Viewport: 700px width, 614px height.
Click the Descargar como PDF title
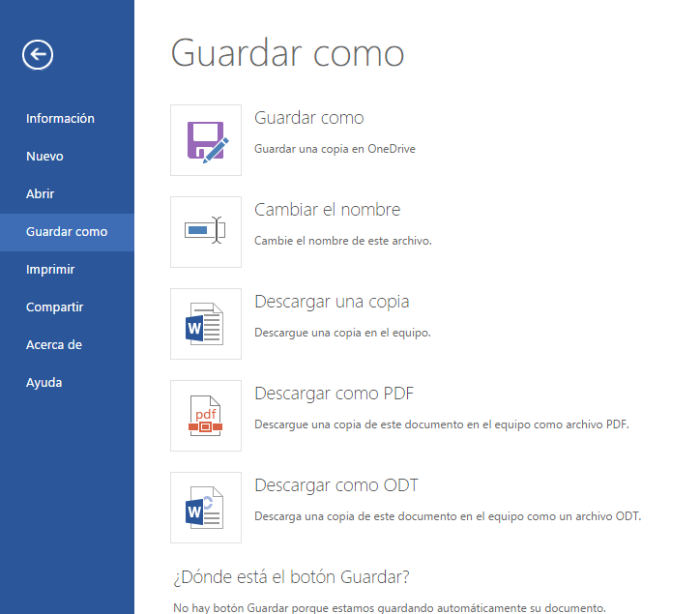click(x=334, y=394)
